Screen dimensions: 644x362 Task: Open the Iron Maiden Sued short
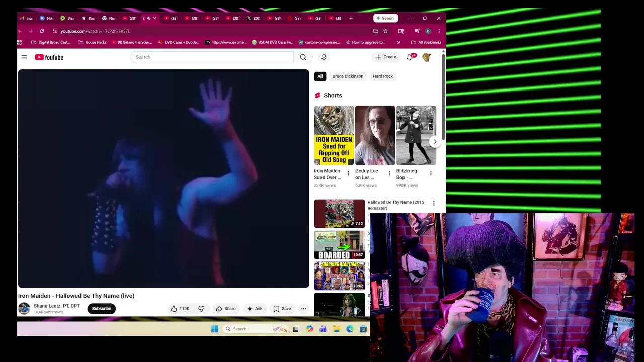tap(334, 135)
